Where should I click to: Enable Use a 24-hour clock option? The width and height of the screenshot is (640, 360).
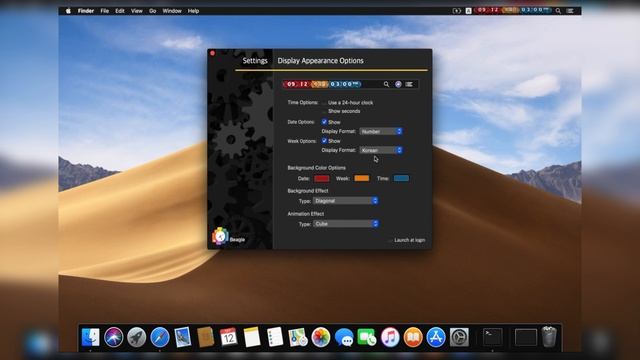[x=324, y=103]
